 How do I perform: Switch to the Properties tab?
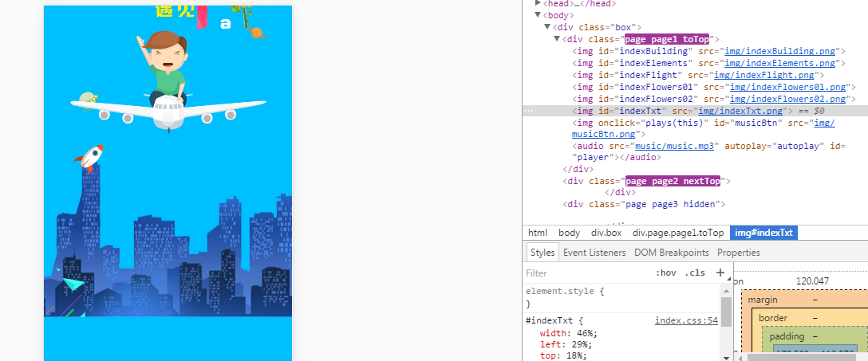(739, 253)
